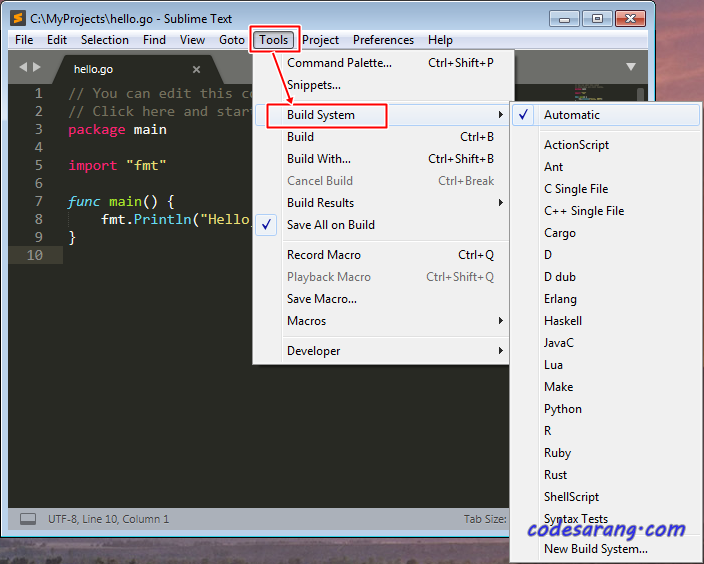704x564 pixels.
Task: Click "package main" code line
Action: point(117,130)
